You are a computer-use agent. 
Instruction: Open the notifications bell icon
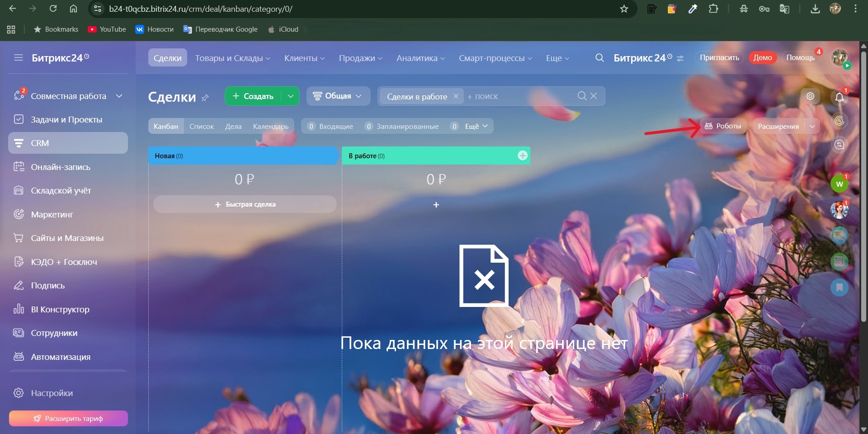(x=839, y=97)
